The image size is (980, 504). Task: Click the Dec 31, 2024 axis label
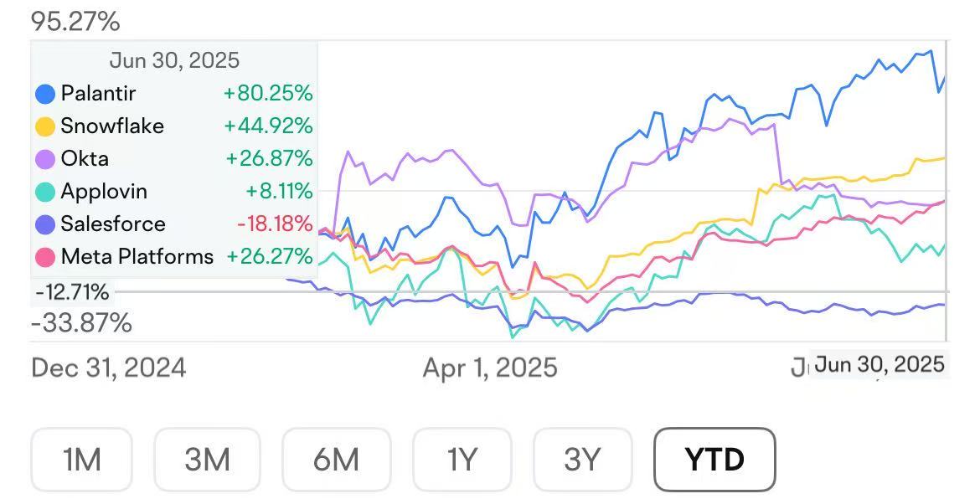[108, 368]
